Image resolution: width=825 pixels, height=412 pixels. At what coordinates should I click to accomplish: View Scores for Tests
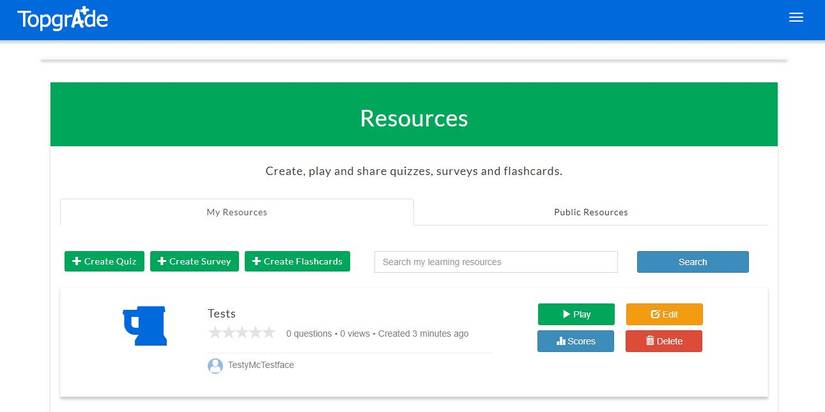coord(576,341)
